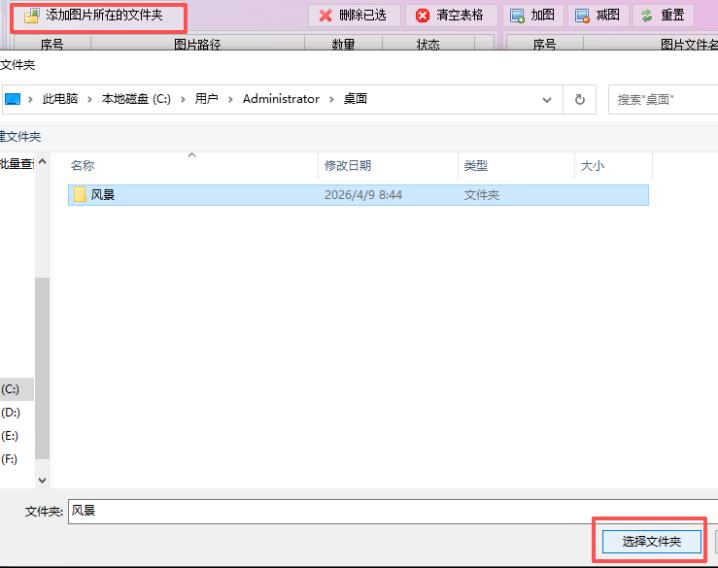The height and width of the screenshot is (568, 718).
Task: Select the 风景 folder in file list
Action: click(x=103, y=195)
